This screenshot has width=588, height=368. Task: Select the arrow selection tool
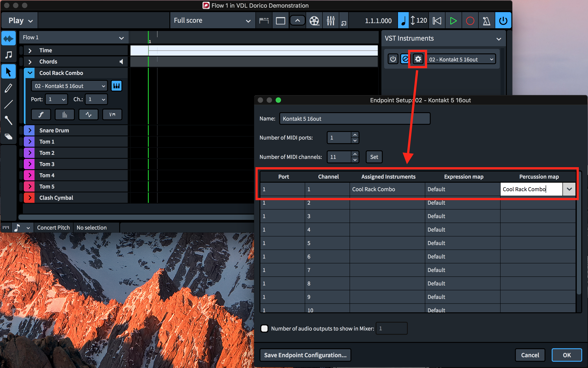pos(9,72)
